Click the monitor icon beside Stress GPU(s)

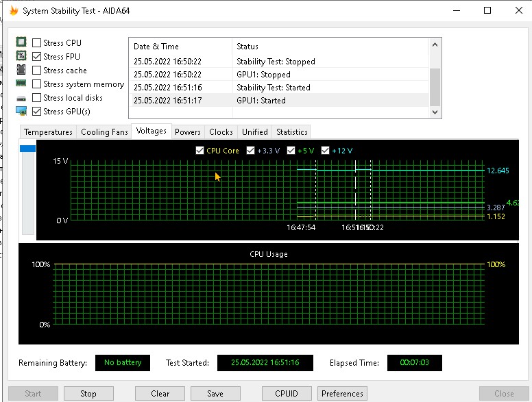(x=21, y=111)
